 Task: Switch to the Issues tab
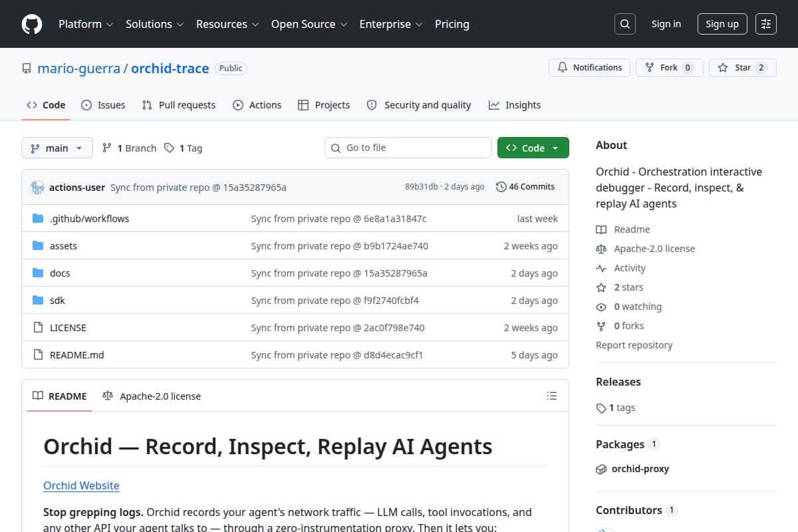pyautogui.click(x=103, y=105)
